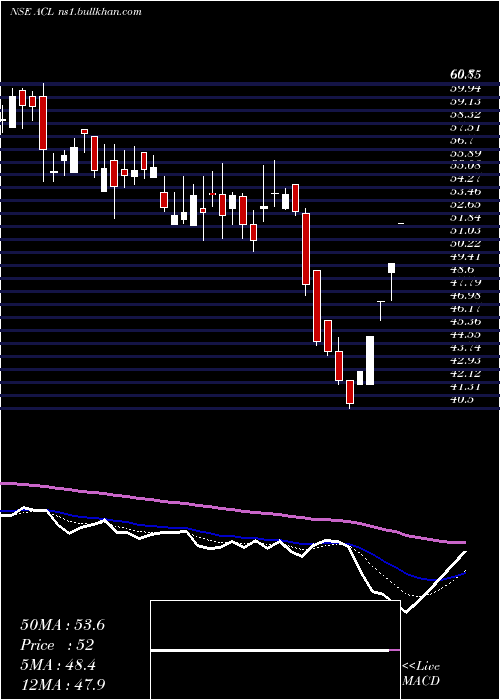
Task: Select the 48.6 price level label
Action: [462, 270]
